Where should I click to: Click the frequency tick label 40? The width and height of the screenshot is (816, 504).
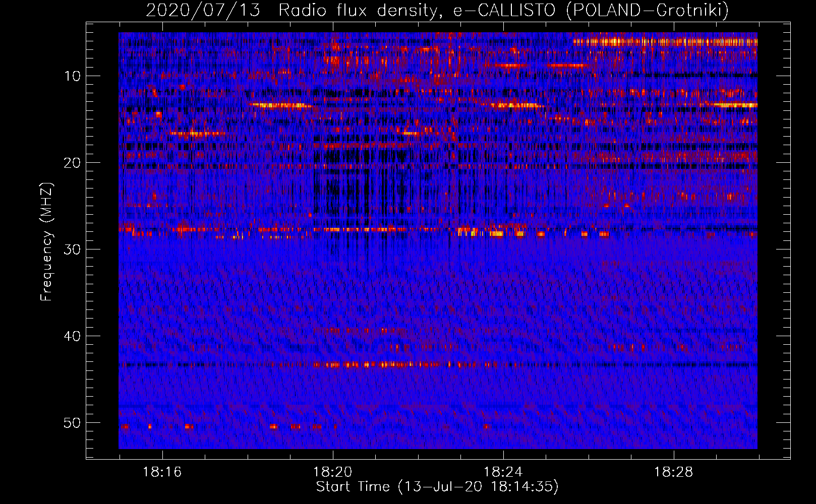point(72,336)
